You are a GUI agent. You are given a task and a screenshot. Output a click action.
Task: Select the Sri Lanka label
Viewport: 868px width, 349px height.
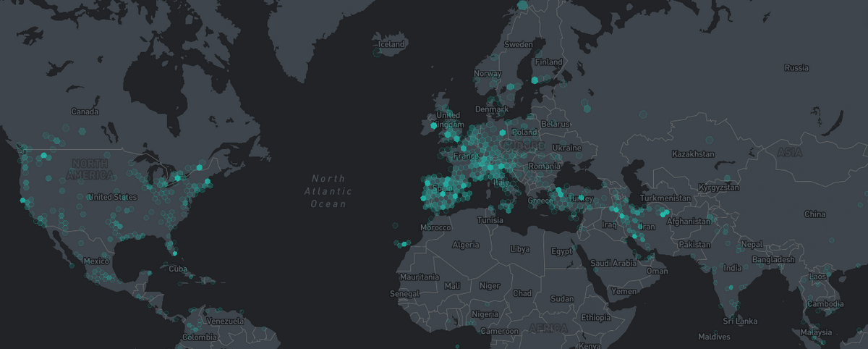tap(740, 321)
